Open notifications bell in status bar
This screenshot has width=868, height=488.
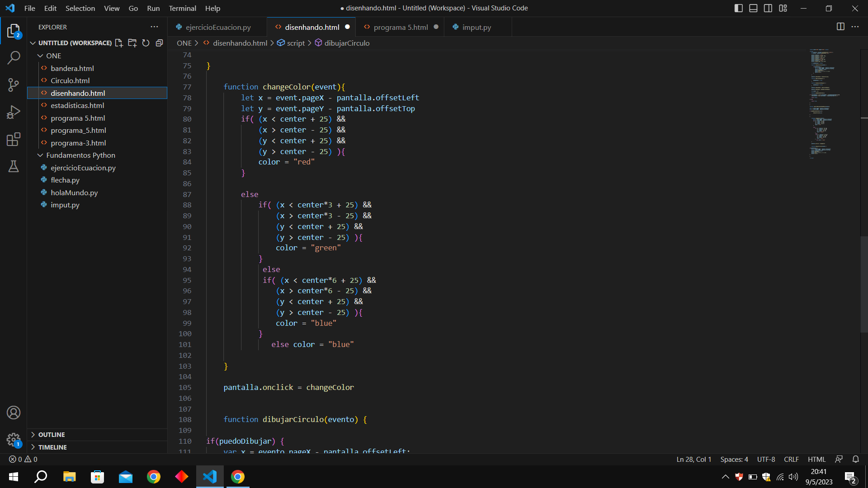click(856, 459)
